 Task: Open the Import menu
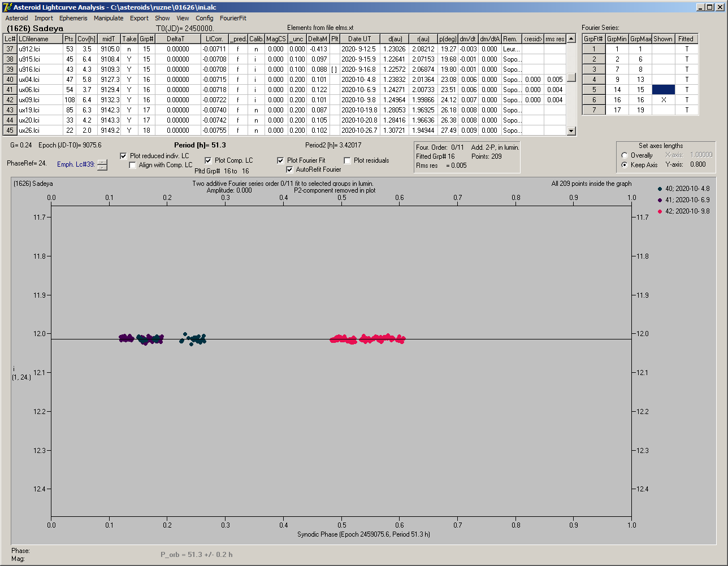(44, 18)
